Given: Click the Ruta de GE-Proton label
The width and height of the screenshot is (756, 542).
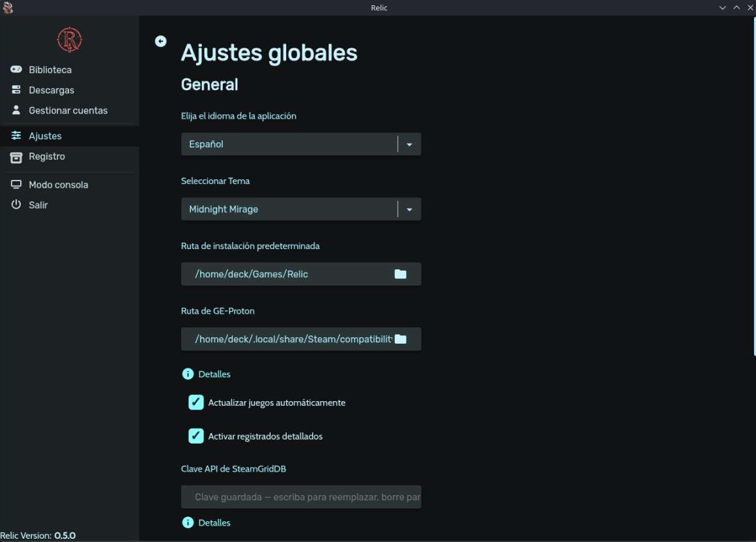Looking at the screenshot, I should [218, 311].
